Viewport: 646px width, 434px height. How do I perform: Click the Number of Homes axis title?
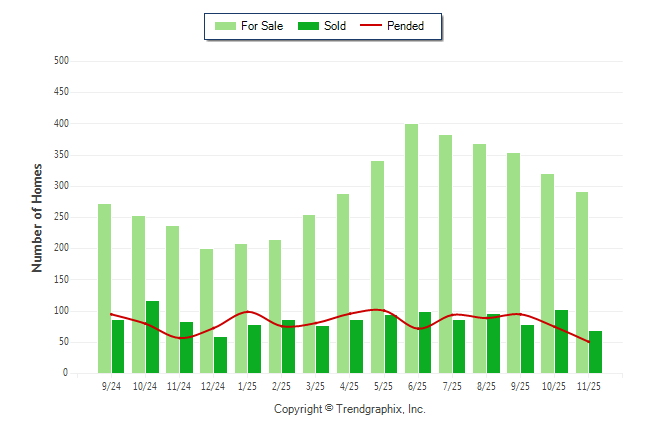38,217
